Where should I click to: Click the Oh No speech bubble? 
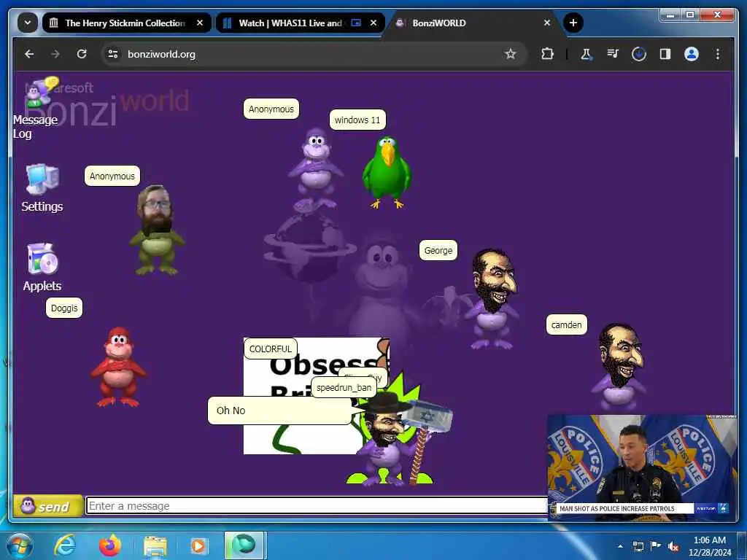click(279, 411)
